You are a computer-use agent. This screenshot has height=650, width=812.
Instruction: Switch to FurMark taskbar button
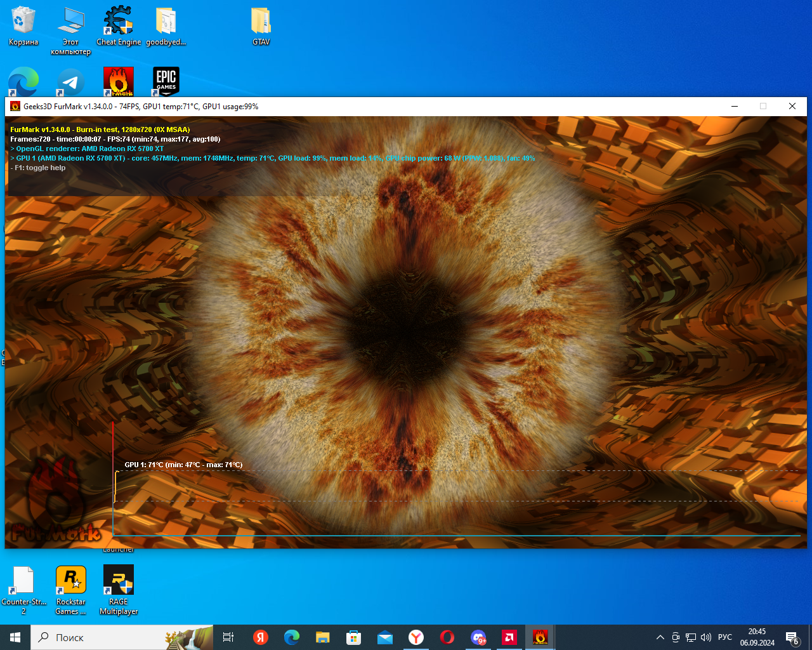540,637
